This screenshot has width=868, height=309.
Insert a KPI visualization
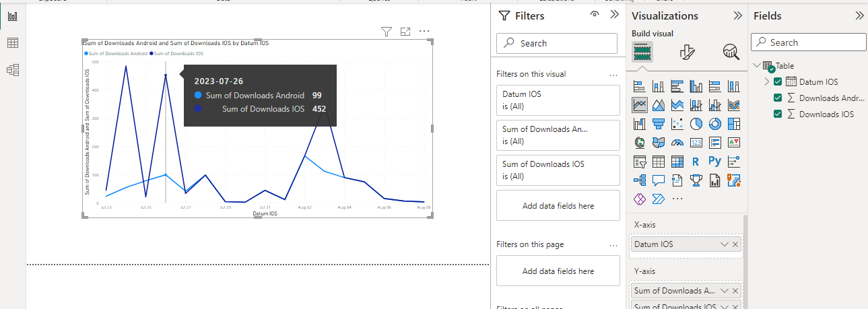[734, 143]
